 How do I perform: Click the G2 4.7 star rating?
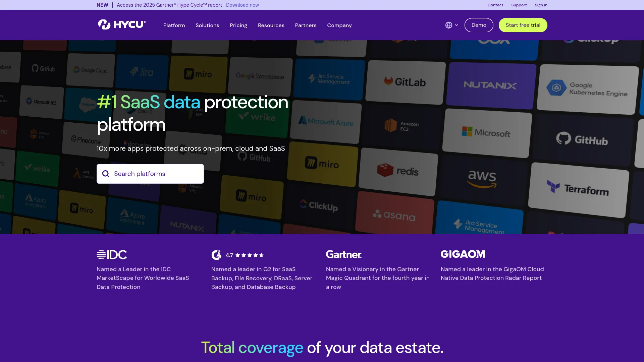[x=245, y=255]
